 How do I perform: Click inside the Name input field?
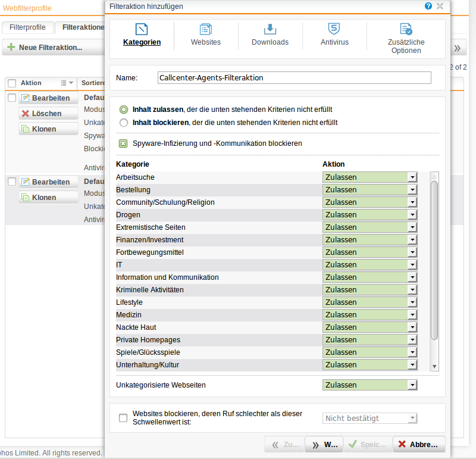(294, 77)
